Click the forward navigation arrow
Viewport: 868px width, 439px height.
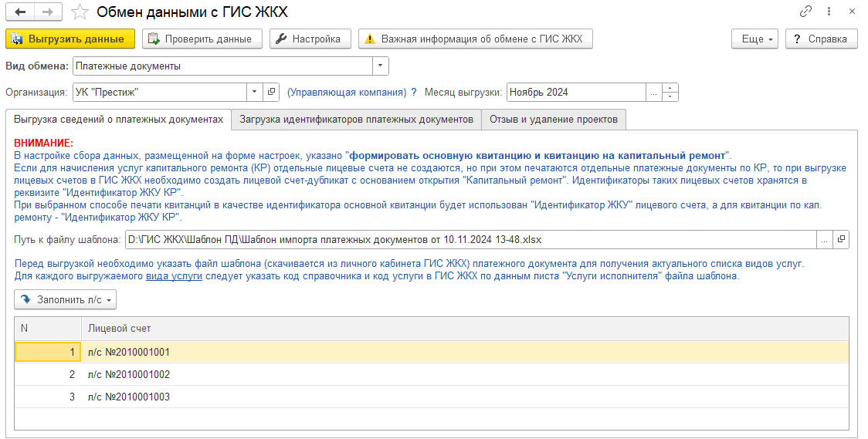(x=48, y=12)
